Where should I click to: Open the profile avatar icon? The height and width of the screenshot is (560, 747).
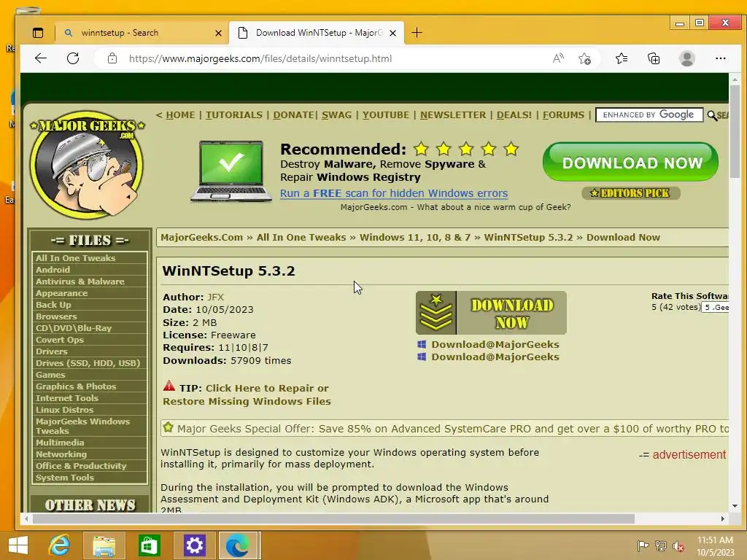(x=687, y=58)
